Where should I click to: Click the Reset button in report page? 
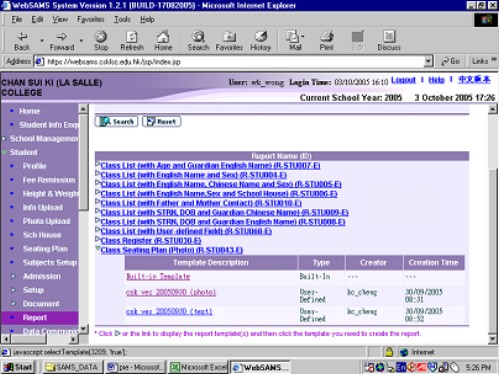click(x=162, y=122)
